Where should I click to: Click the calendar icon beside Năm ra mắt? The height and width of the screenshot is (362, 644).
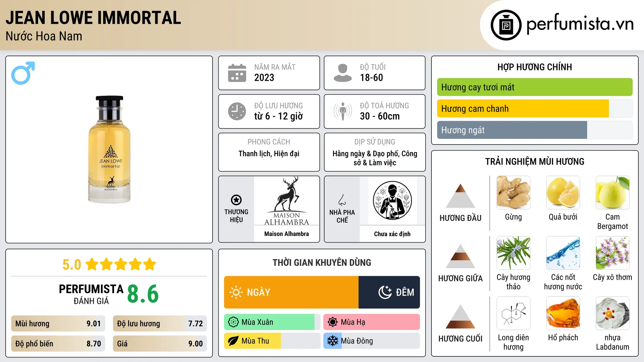coord(237,73)
